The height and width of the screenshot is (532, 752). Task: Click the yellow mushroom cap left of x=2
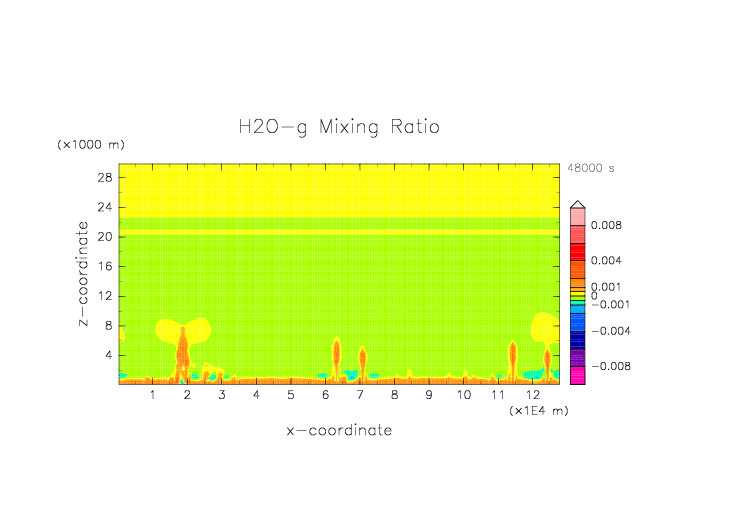tap(168, 329)
